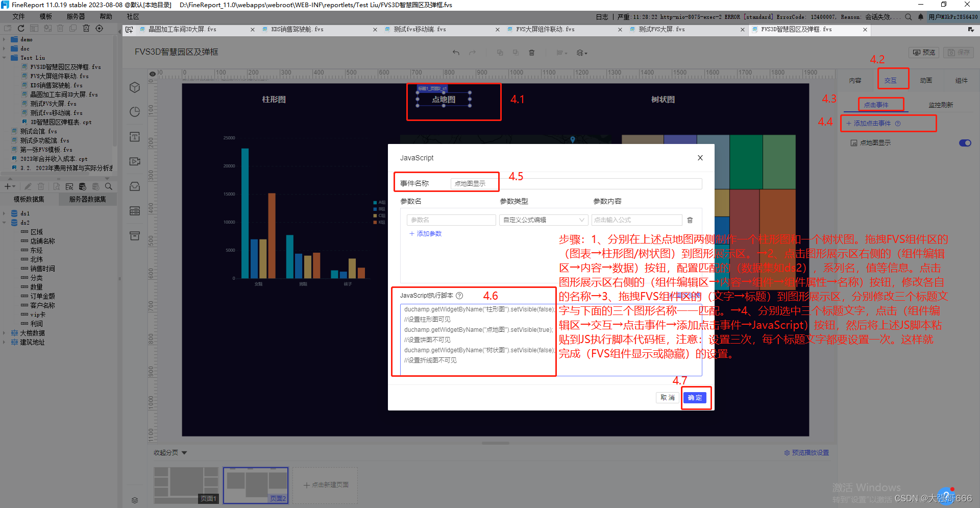Select the 页面1 page thumbnail
The height and width of the screenshot is (508, 980).
186,486
